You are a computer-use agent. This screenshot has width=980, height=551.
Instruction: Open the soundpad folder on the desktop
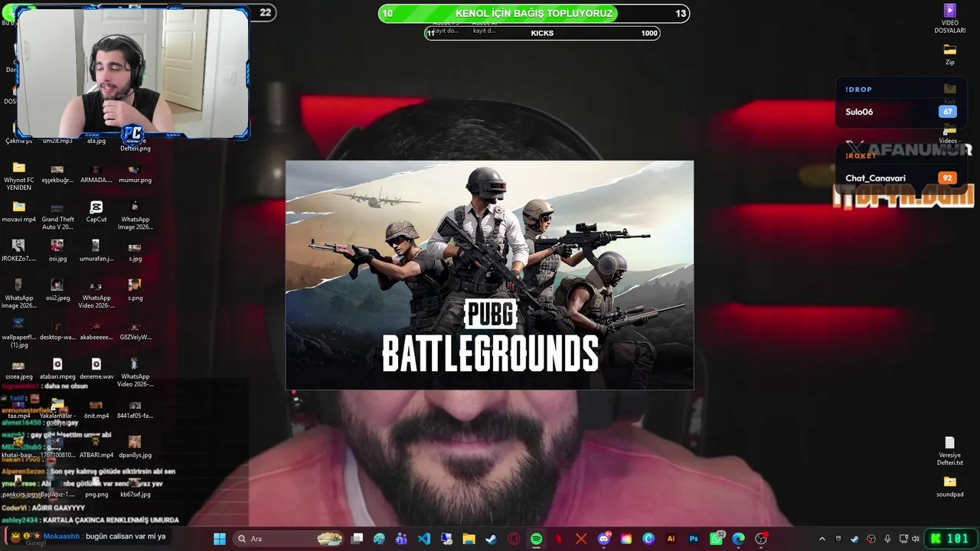[x=950, y=487]
